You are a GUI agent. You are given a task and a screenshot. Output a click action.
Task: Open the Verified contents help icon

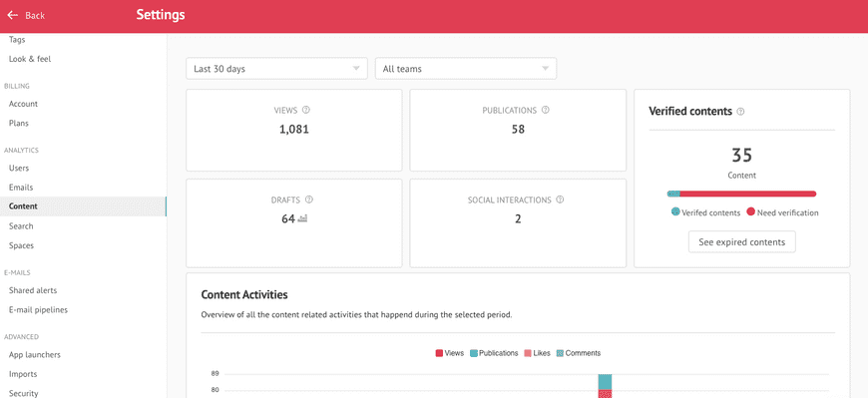740,112
